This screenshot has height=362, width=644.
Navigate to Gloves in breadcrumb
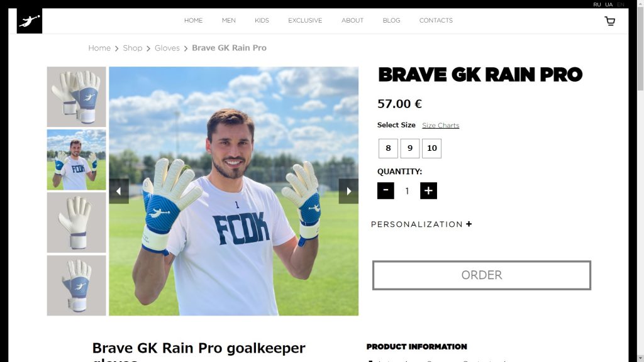click(x=167, y=48)
